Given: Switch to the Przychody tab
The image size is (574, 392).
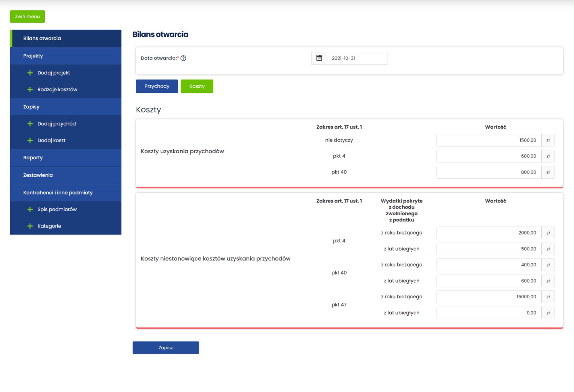Looking at the screenshot, I should [x=157, y=86].
